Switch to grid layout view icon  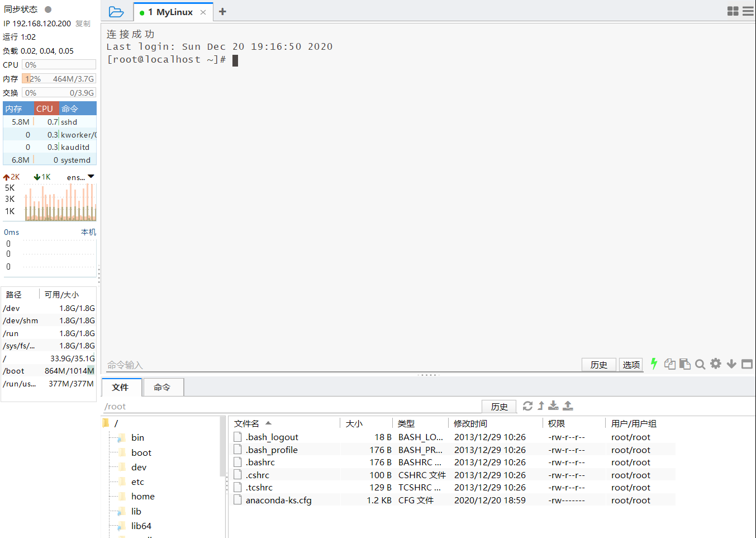(x=733, y=11)
